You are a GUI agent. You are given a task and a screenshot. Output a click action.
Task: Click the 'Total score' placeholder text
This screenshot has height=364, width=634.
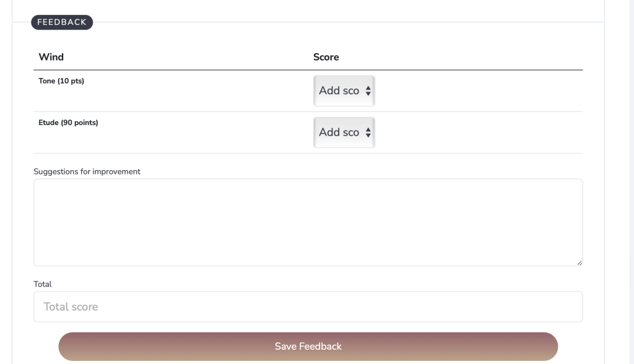[71, 306]
